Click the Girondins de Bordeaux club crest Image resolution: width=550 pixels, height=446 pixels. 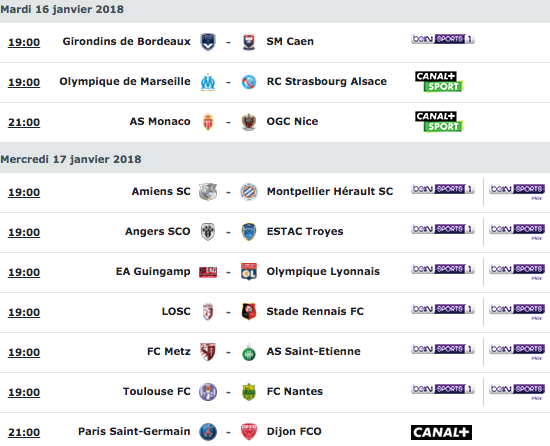click(x=208, y=42)
